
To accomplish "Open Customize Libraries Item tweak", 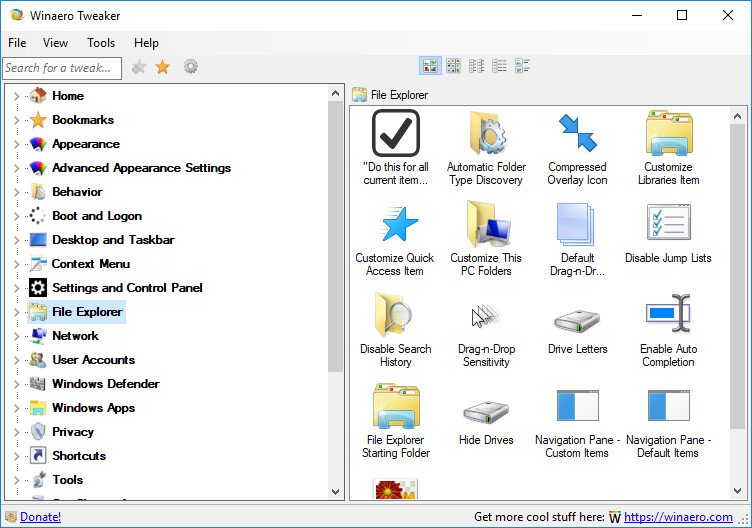I will click(668, 148).
